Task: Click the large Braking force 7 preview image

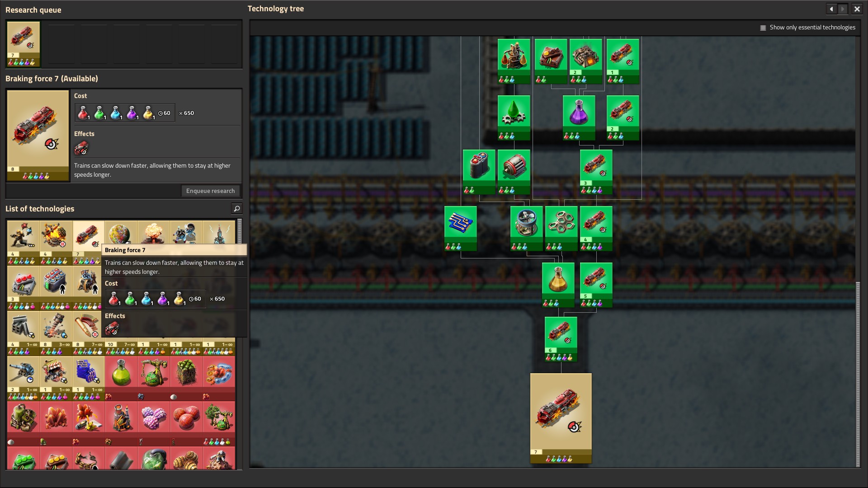Action: 38,135
